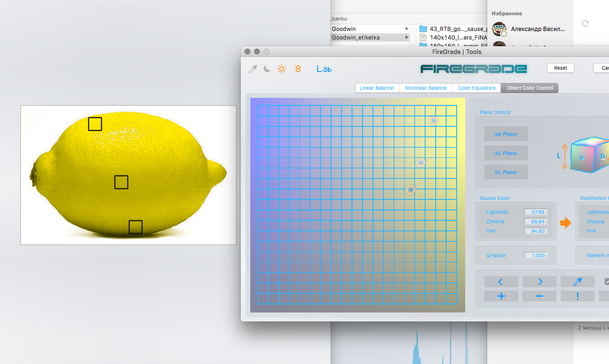Click the Source Color label
This screenshot has height=364, width=609.
point(494,198)
